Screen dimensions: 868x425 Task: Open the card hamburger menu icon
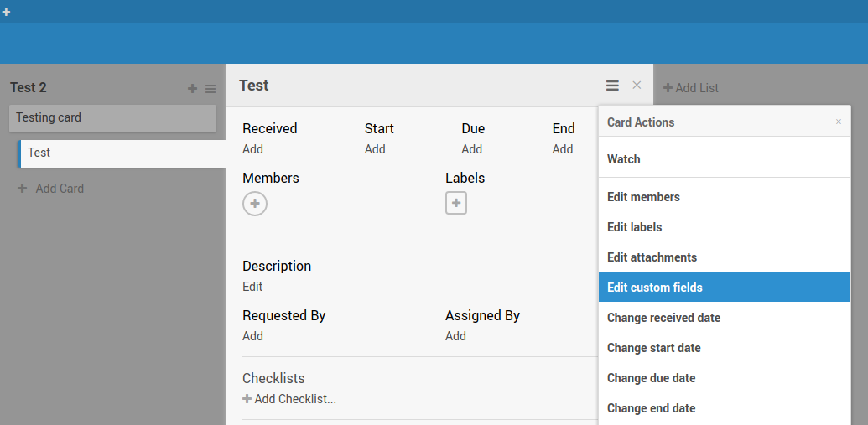[x=613, y=86]
